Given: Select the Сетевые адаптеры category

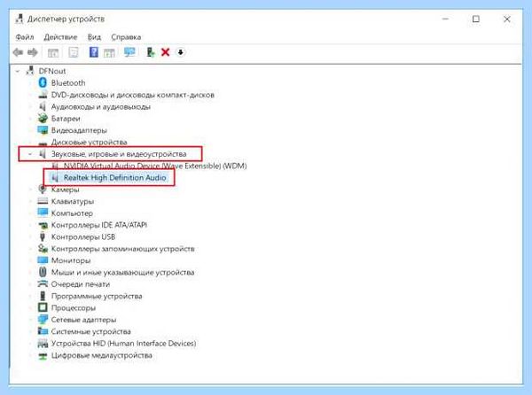Looking at the screenshot, I should click(x=83, y=320).
